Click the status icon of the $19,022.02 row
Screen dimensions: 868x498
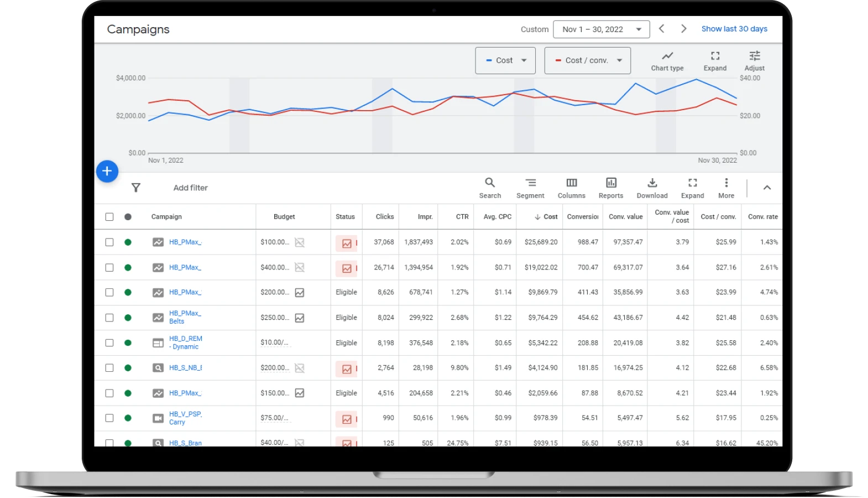pos(347,268)
